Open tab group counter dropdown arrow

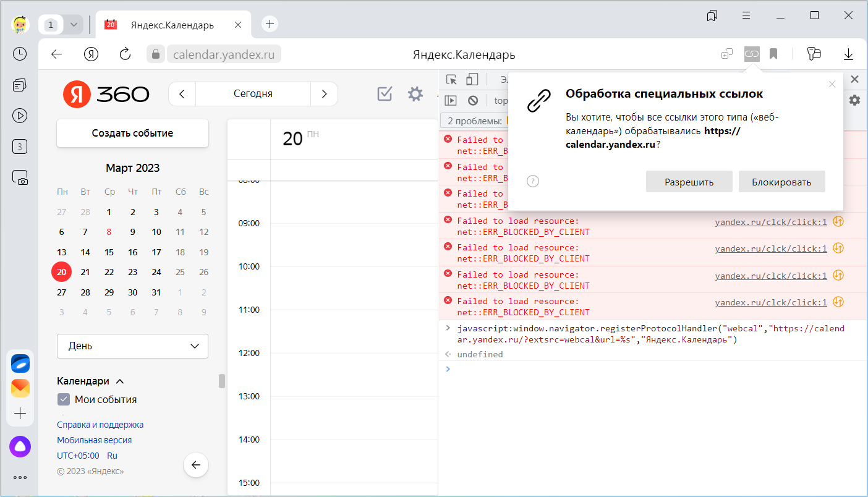pos(74,25)
